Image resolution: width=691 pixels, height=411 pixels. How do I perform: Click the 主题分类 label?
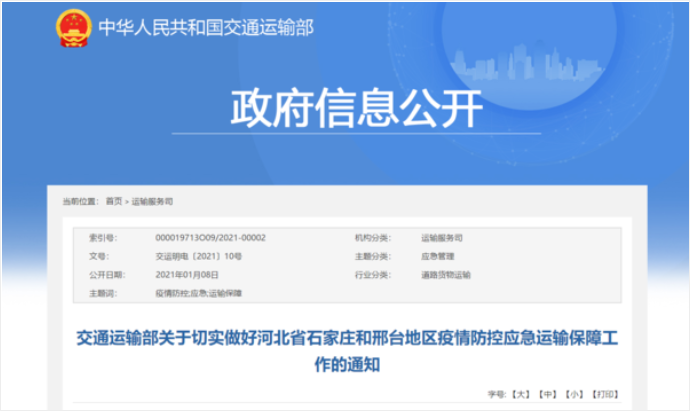tap(373, 256)
